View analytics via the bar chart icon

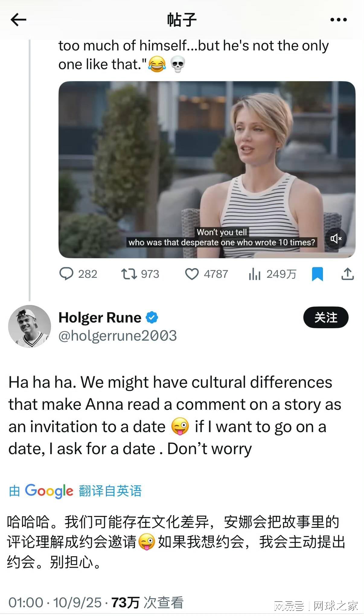point(254,274)
